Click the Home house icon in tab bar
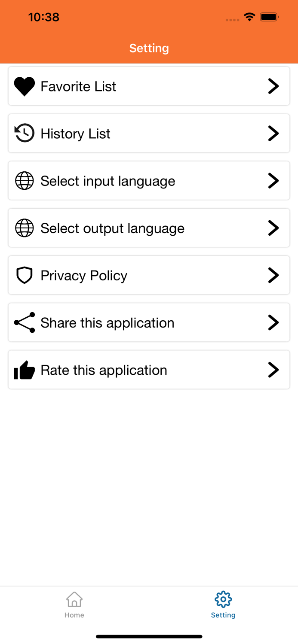The width and height of the screenshot is (298, 644). click(x=74, y=598)
